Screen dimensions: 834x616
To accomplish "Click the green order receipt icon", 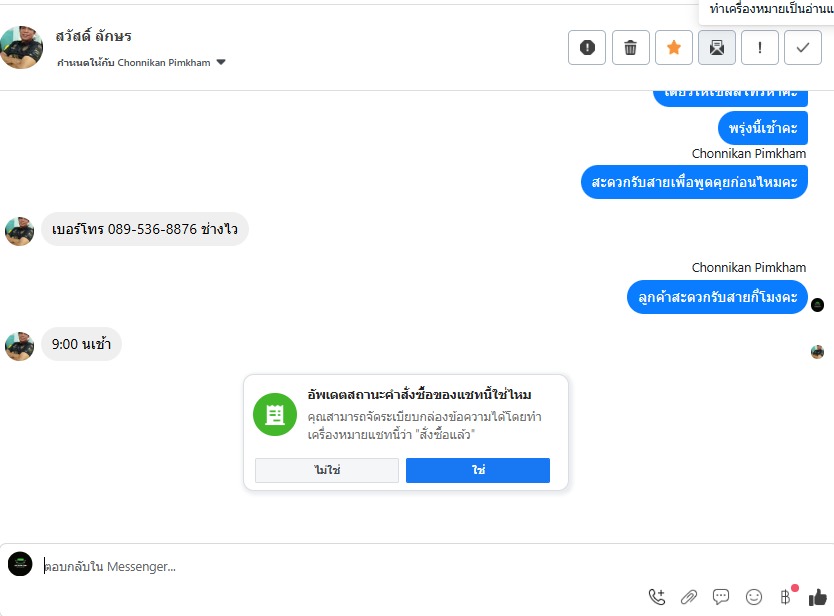I will (x=274, y=415).
